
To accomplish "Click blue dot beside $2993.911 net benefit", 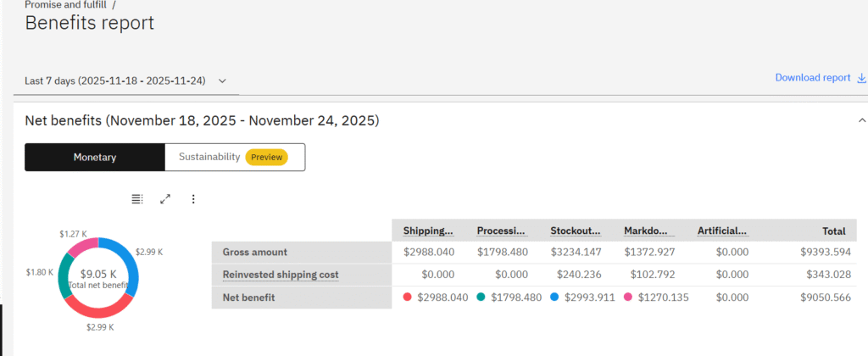I will (x=554, y=298).
